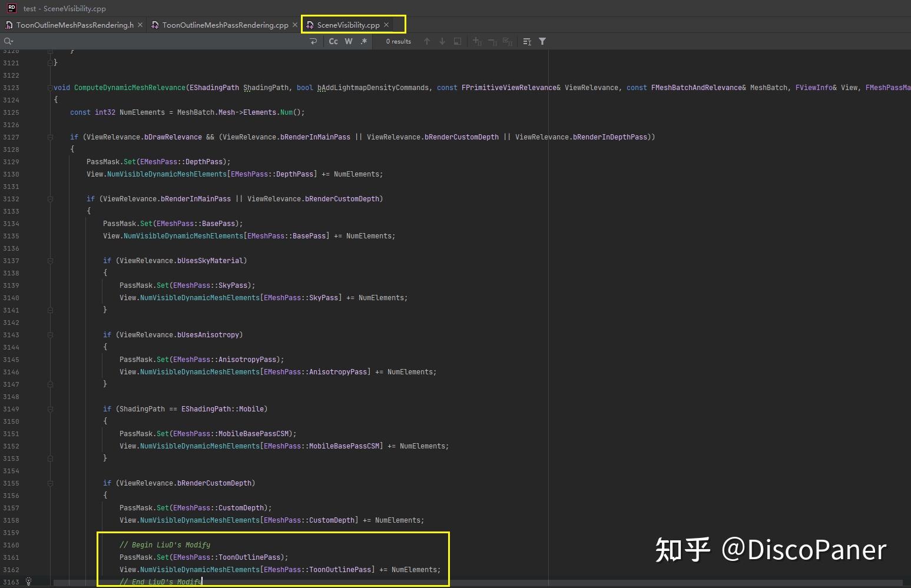Screen dimensions: 911x588
Task: Click the 0 results counter label
Action: click(398, 41)
